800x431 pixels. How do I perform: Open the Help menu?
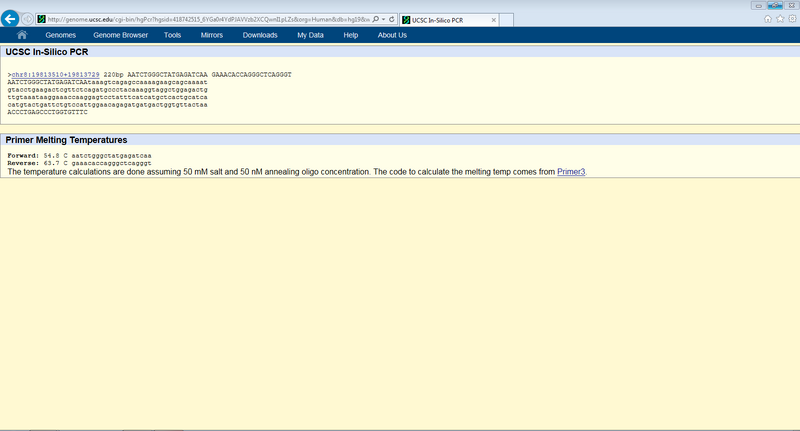pyautogui.click(x=350, y=35)
